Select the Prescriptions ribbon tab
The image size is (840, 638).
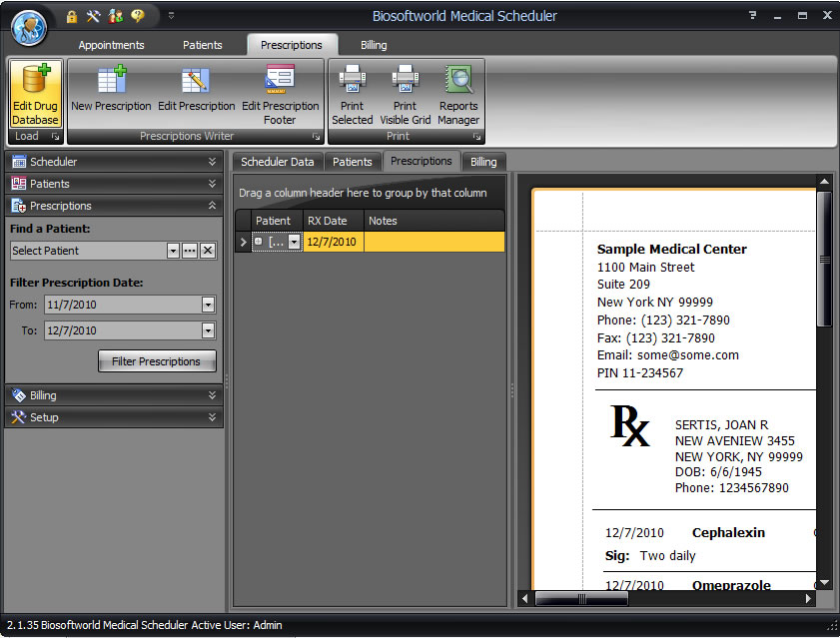click(292, 45)
